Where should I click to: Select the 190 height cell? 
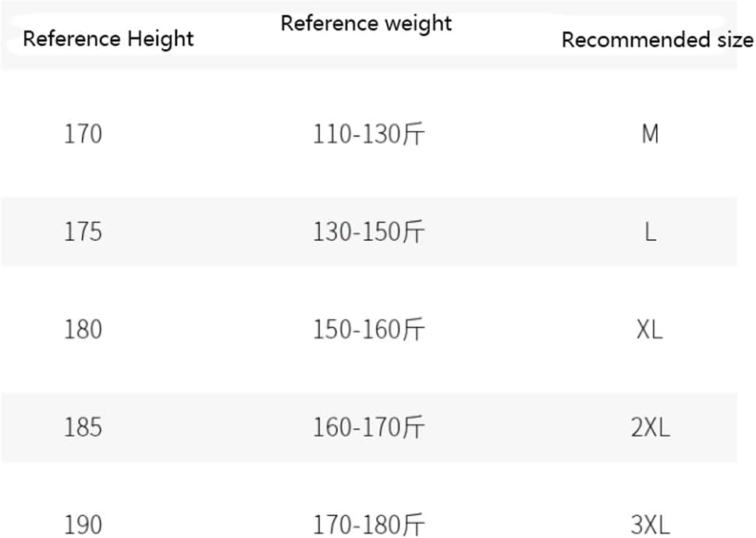point(83,524)
